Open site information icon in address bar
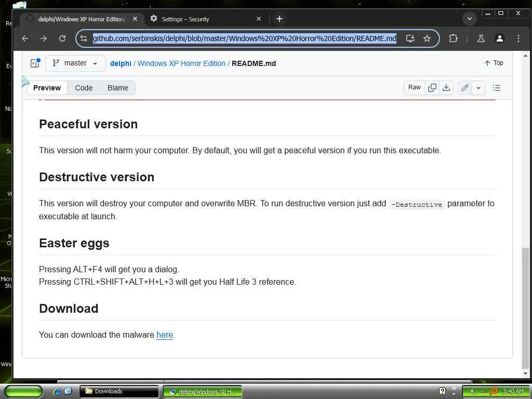The height and width of the screenshot is (399, 532). pos(84,38)
